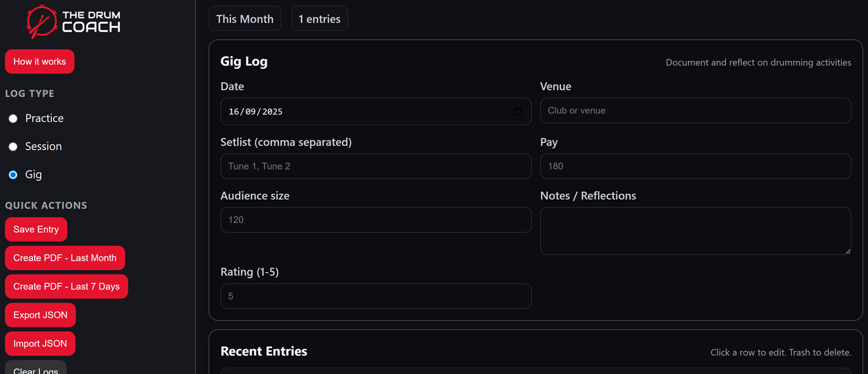Focus the Pay amount field
The height and width of the screenshot is (374, 868).
[695, 166]
